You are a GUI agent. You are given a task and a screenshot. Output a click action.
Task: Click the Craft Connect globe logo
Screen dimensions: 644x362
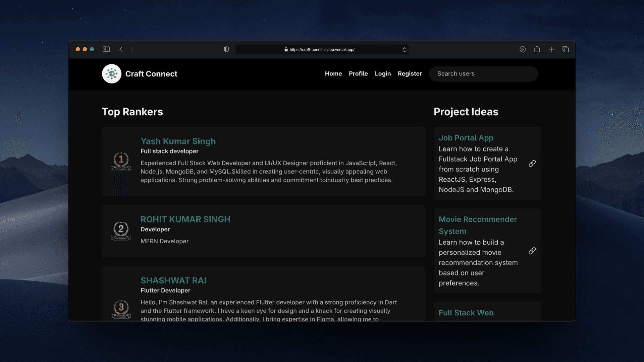click(112, 74)
